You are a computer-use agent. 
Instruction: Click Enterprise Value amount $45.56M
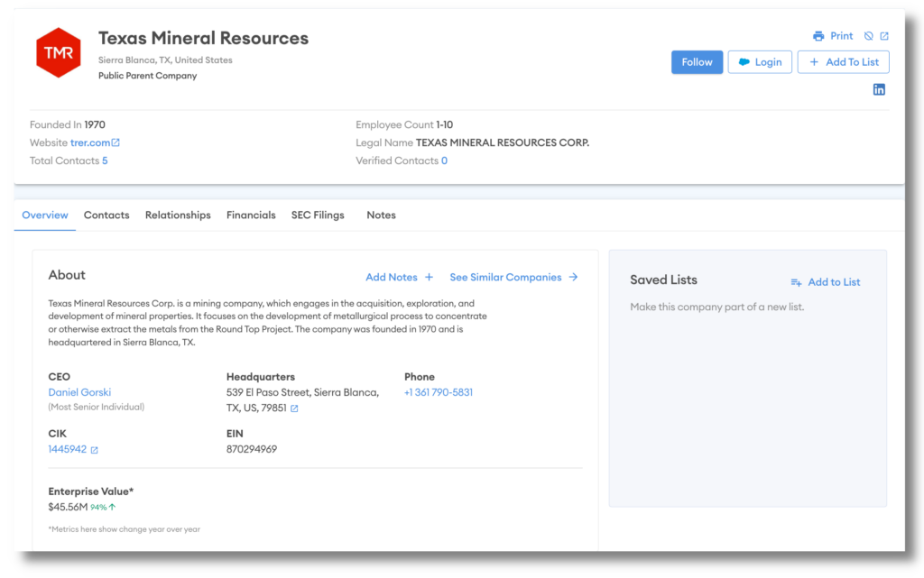(x=68, y=507)
